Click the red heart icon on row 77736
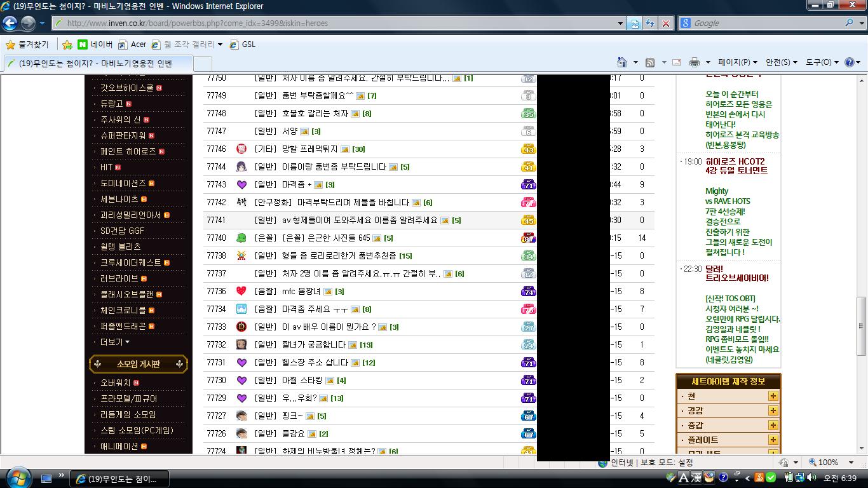Image resolution: width=868 pixels, height=488 pixels. tap(241, 292)
